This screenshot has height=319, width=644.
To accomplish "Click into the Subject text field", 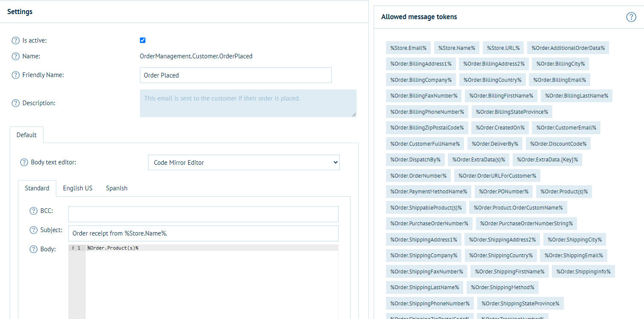I will (203, 233).
